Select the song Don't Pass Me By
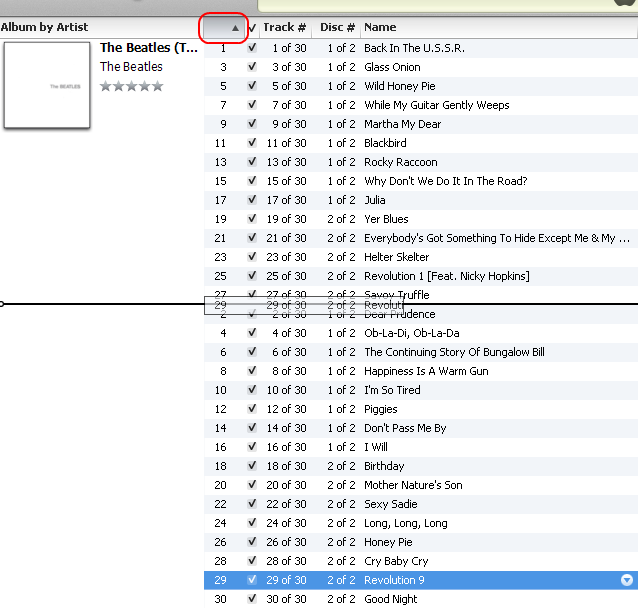The image size is (638, 608). point(405,428)
